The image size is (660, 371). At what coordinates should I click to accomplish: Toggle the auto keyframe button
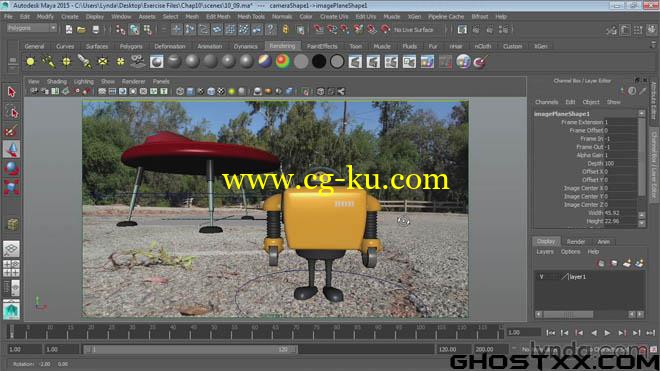pos(642,349)
